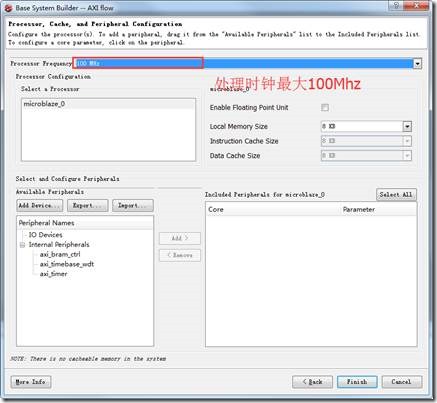Go to previous step with Back button
Screen dimensions: 437x403
[312, 382]
